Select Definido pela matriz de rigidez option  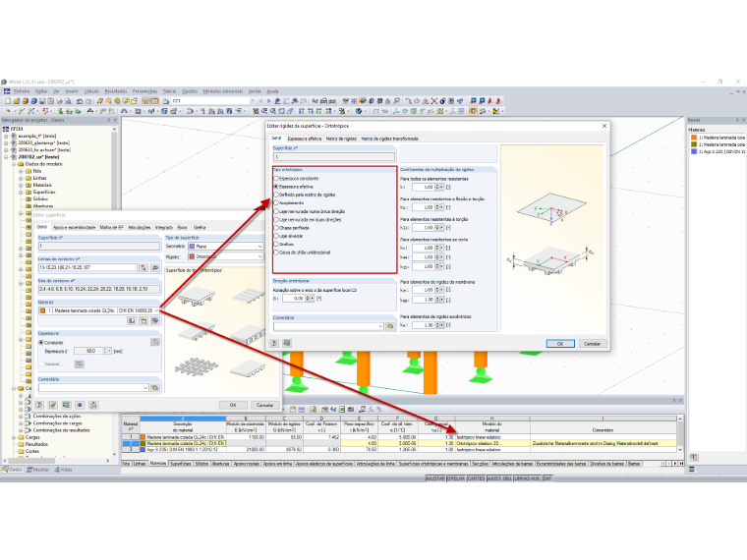[276, 195]
